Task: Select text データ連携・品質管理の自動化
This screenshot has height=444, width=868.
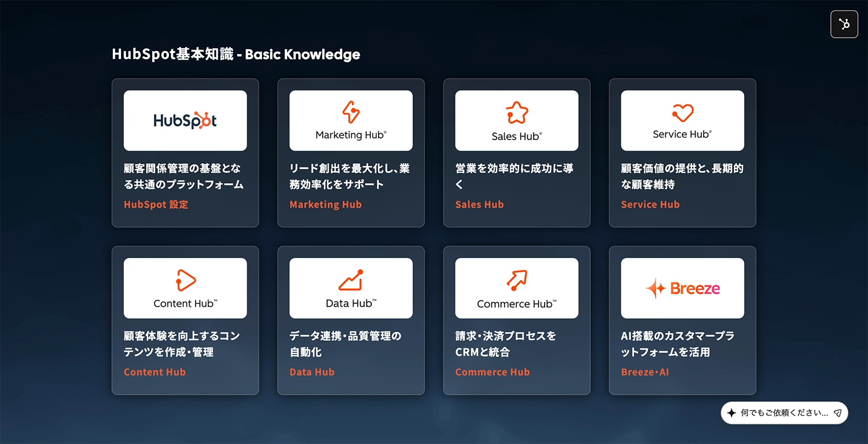Action: [345, 344]
